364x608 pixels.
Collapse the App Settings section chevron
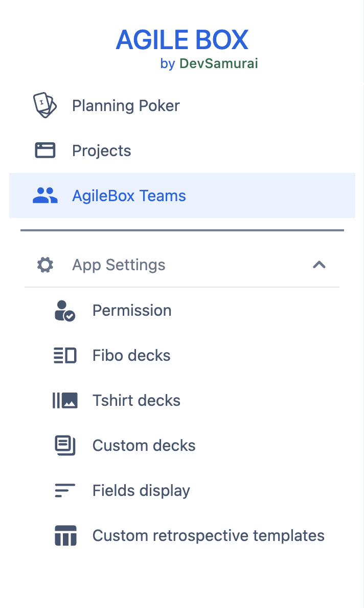coord(319,265)
